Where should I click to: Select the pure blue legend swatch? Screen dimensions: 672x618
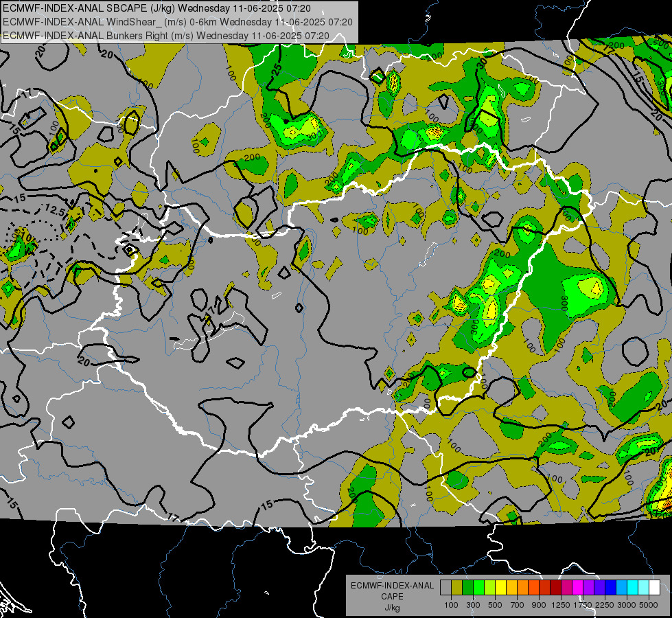coord(611,587)
